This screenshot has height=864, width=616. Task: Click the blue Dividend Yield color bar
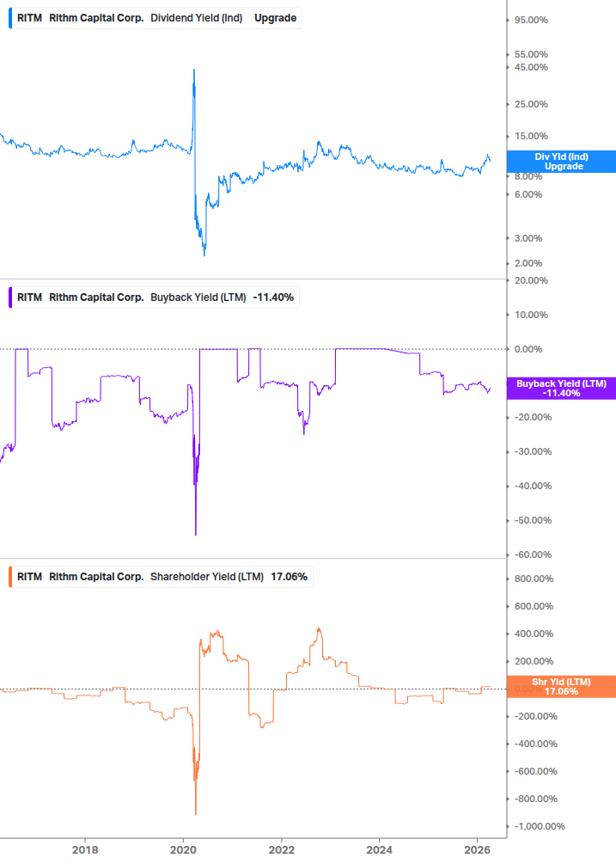point(9,17)
